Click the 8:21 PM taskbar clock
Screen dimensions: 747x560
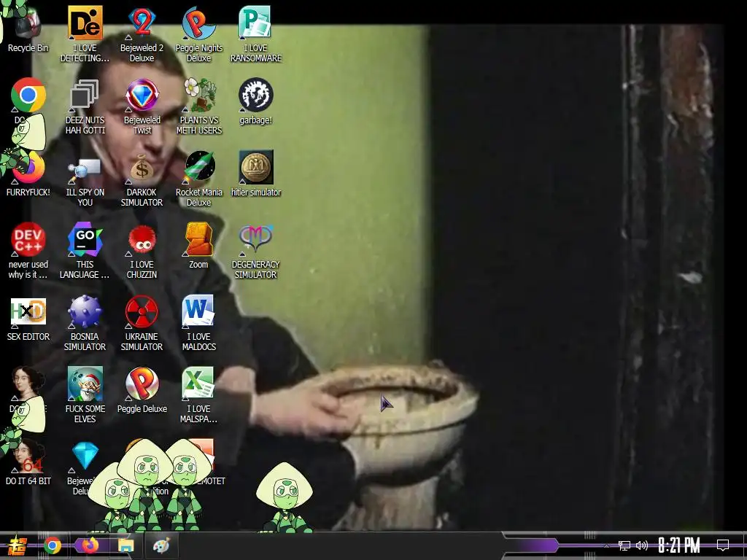point(679,545)
